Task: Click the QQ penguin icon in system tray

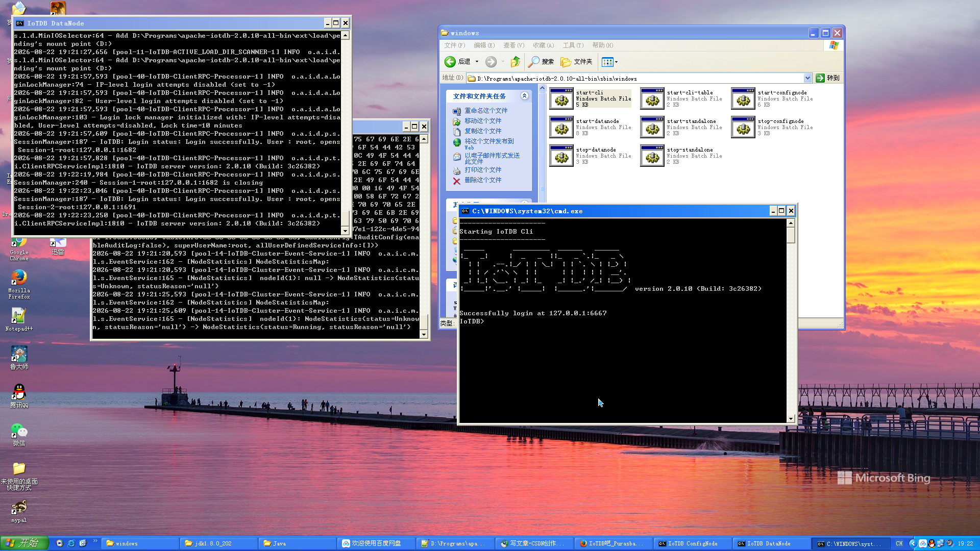Action: click(x=932, y=543)
